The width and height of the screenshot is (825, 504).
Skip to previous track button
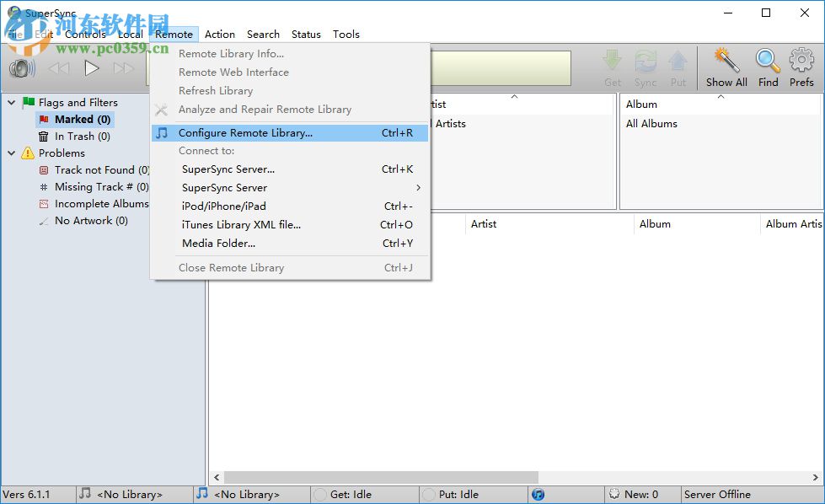click(59, 68)
